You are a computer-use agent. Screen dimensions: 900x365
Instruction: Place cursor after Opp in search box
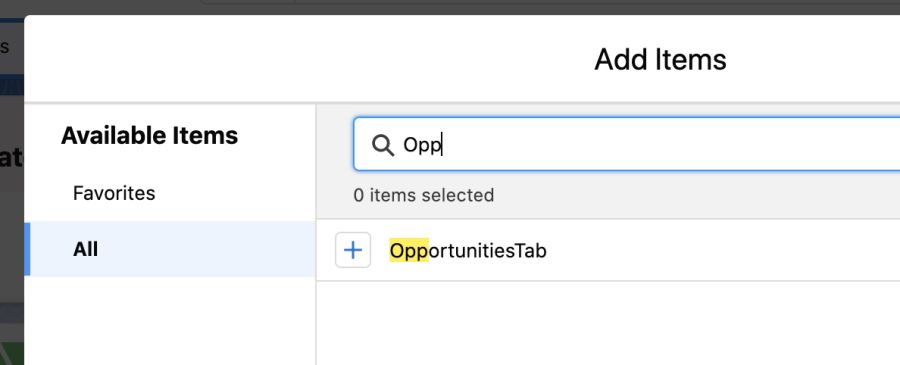tap(442, 145)
